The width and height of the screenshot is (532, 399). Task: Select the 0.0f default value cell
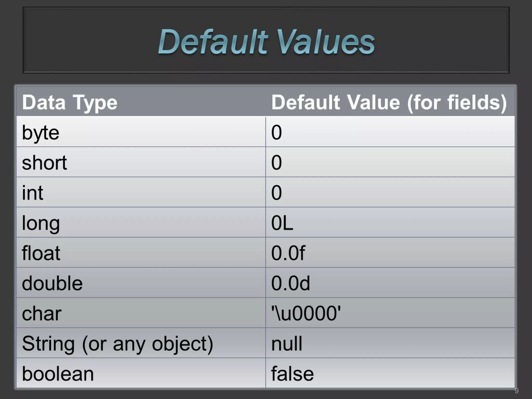tap(288, 253)
